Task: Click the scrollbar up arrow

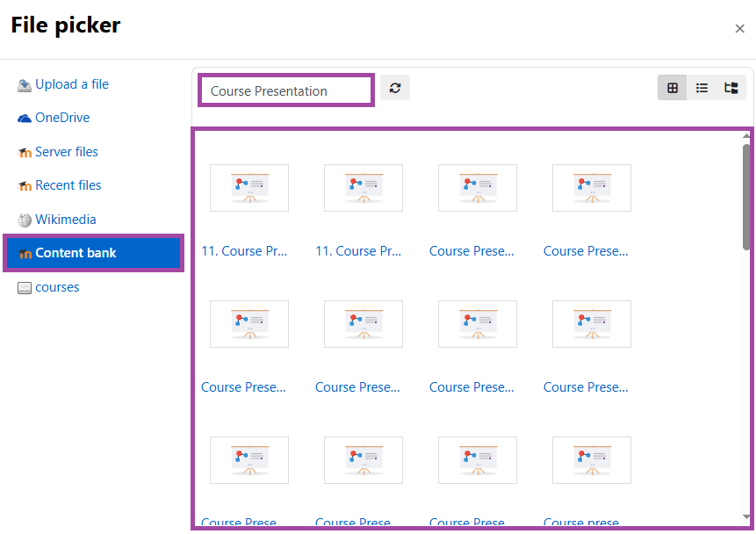Action: click(x=746, y=136)
